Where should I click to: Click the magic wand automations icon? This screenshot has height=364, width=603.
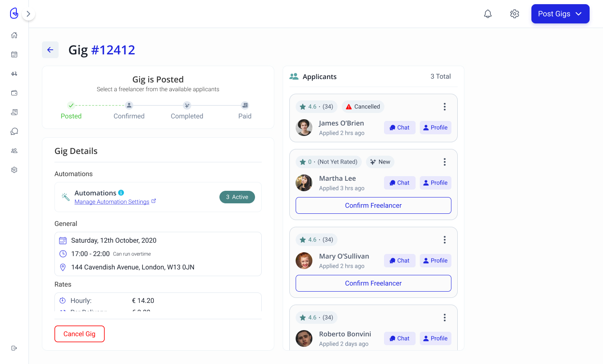pos(65,197)
